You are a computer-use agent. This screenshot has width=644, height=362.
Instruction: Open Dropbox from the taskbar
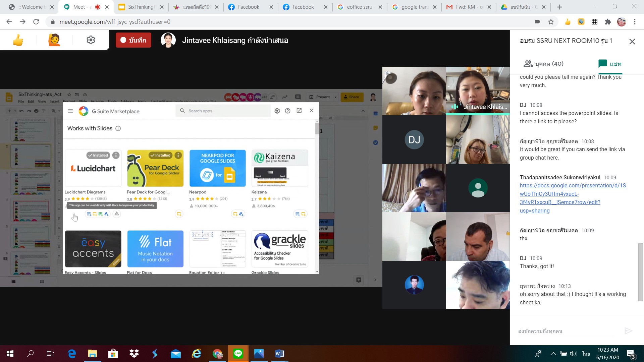coord(134,354)
